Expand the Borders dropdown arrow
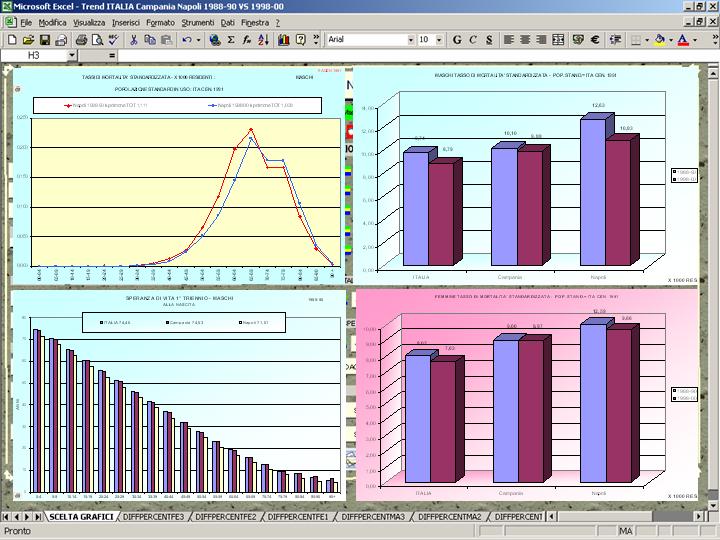The width and height of the screenshot is (720, 540). 647,40
